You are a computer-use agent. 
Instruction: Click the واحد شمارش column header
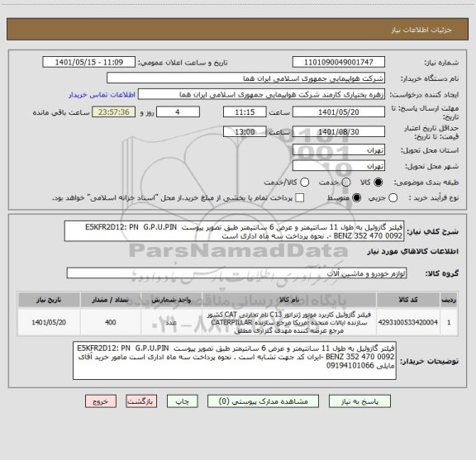(x=171, y=300)
